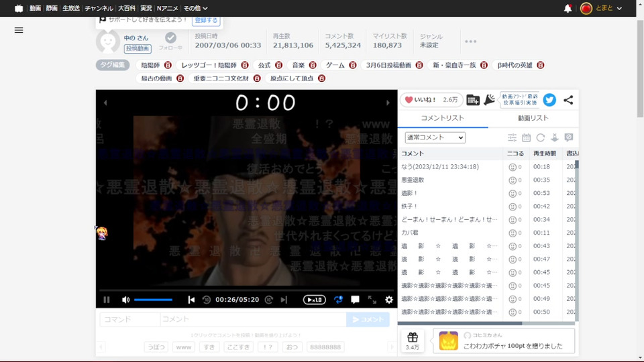Skip forward ten seconds

[x=269, y=300]
